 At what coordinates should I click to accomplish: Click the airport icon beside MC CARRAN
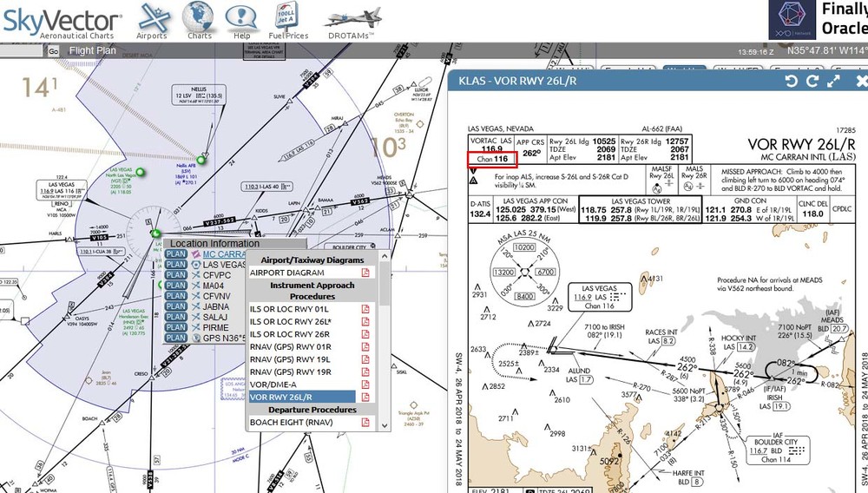pos(195,254)
